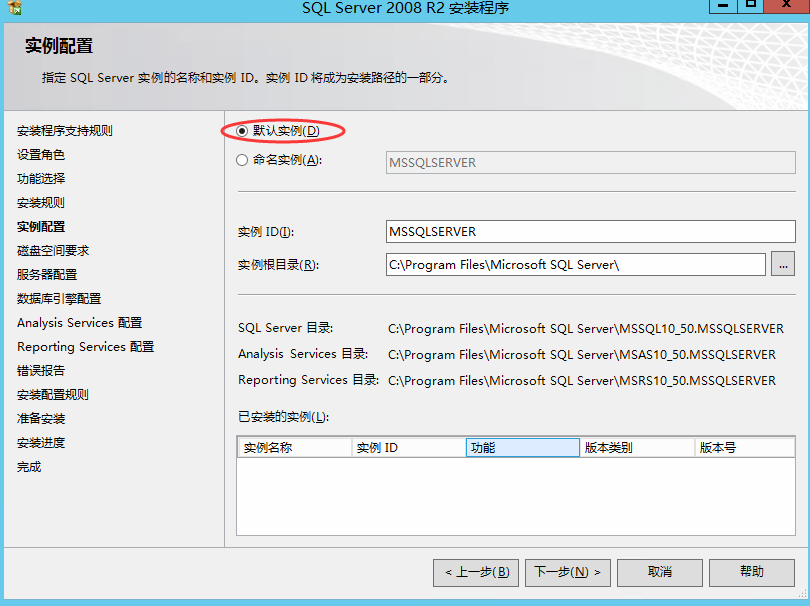This screenshot has width=810, height=606.
Task: Minimize the setup window
Action: point(723,5)
